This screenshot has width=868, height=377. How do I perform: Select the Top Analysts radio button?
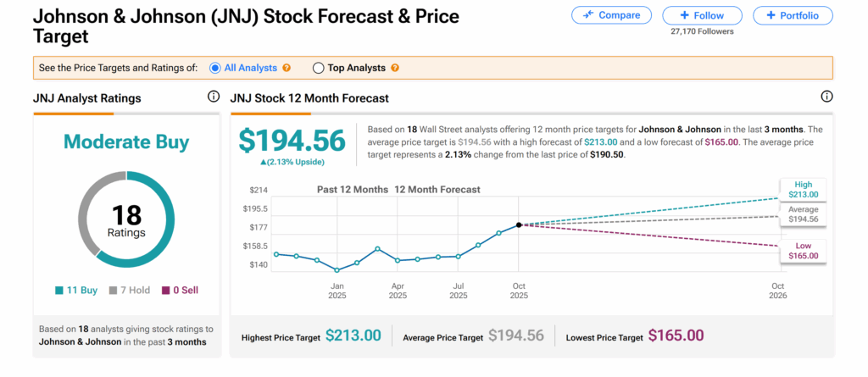click(x=319, y=68)
